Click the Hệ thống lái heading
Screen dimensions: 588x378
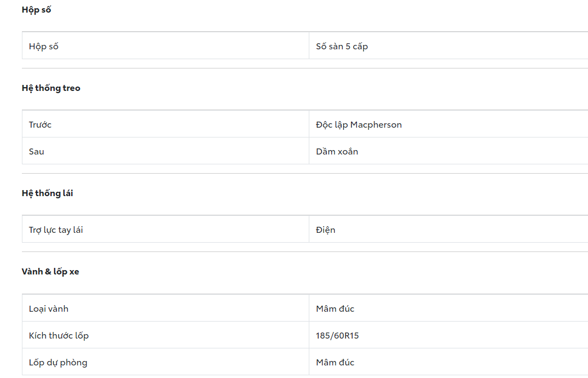[47, 193]
